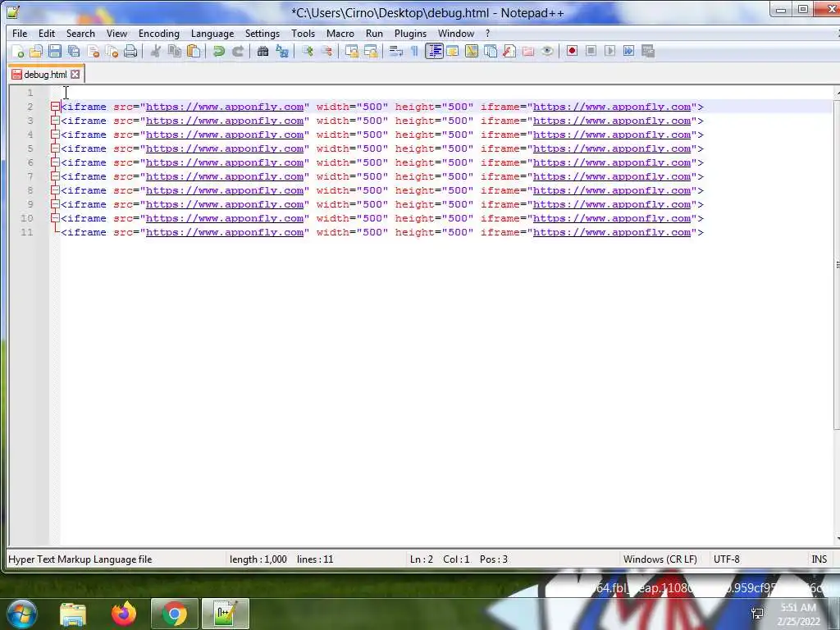Close the debug.html tab with its X
Screen dimensions: 840x630
75,75
